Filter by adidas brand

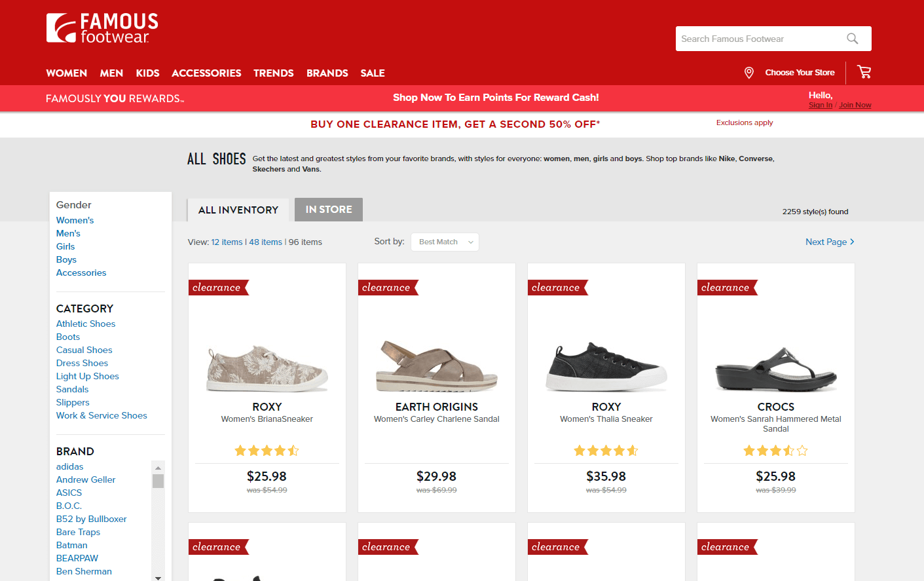pos(69,466)
